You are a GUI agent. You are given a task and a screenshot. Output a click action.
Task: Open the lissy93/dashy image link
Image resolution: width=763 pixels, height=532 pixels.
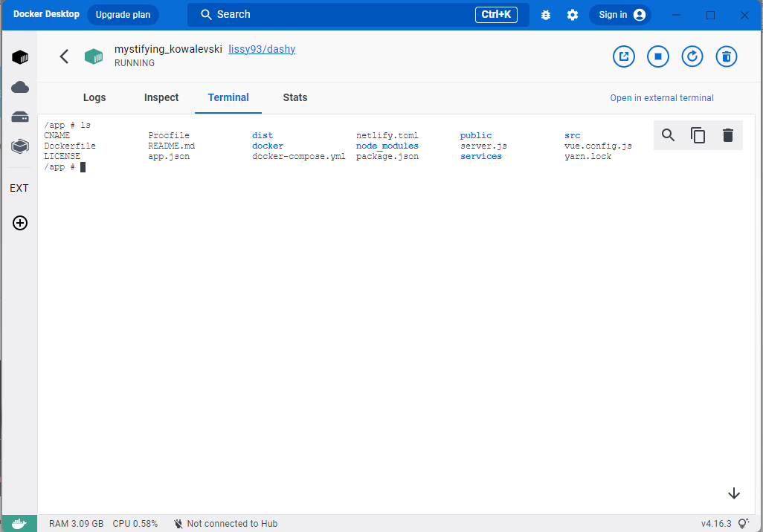262,49
